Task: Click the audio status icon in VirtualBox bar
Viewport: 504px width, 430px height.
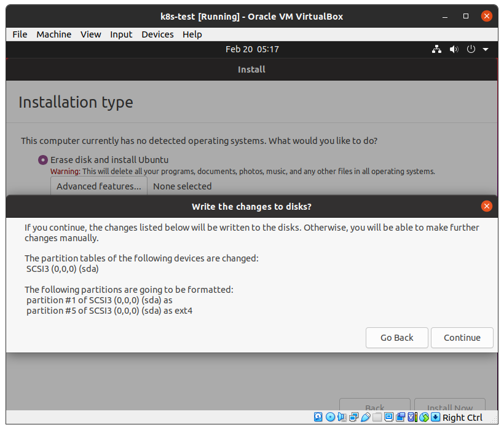Action: click(342, 417)
